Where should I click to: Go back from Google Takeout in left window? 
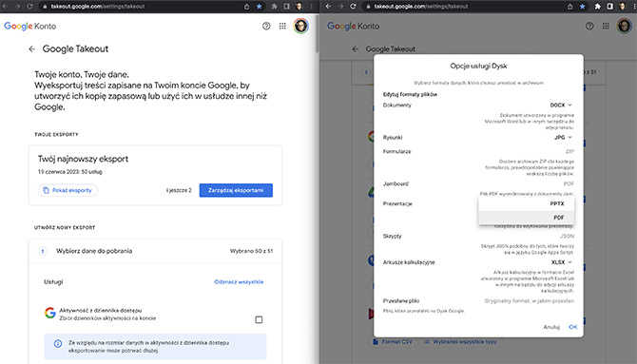click(31, 49)
